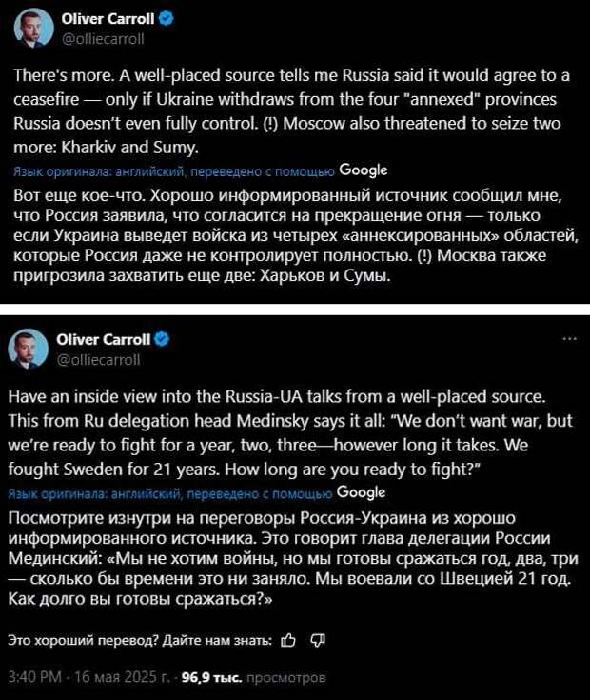Image resolution: width=590 pixels, height=700 pixels.
Task: Open Oliver Carroll avatar in bottom tweet
Action: tap(28, 349)
